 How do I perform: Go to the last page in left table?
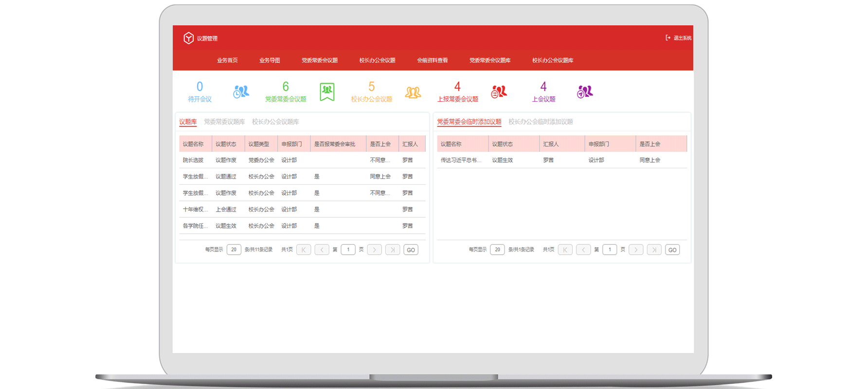coord(392,250)
